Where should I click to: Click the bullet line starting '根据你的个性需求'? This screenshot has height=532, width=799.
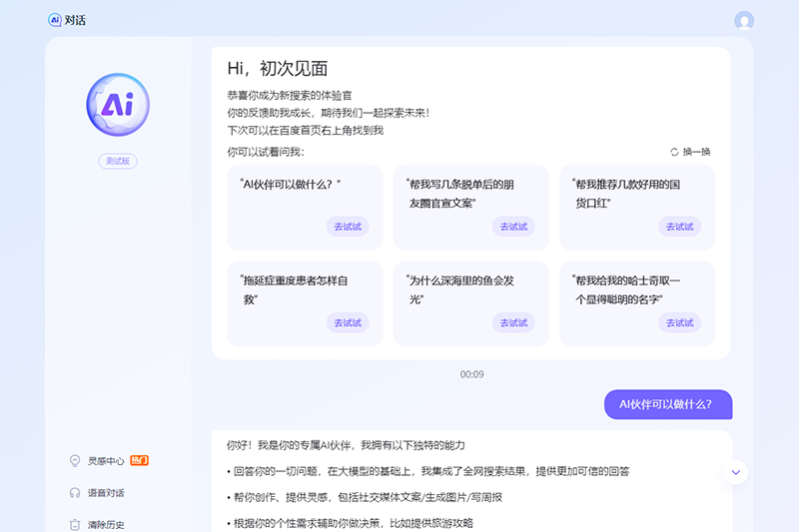[351, 523]
